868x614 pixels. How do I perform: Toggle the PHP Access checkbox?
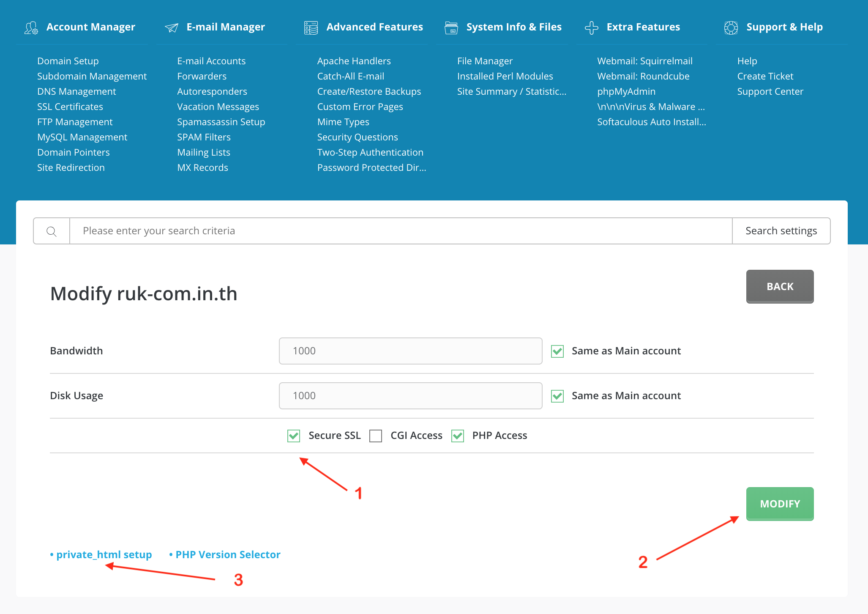[458, 436]
